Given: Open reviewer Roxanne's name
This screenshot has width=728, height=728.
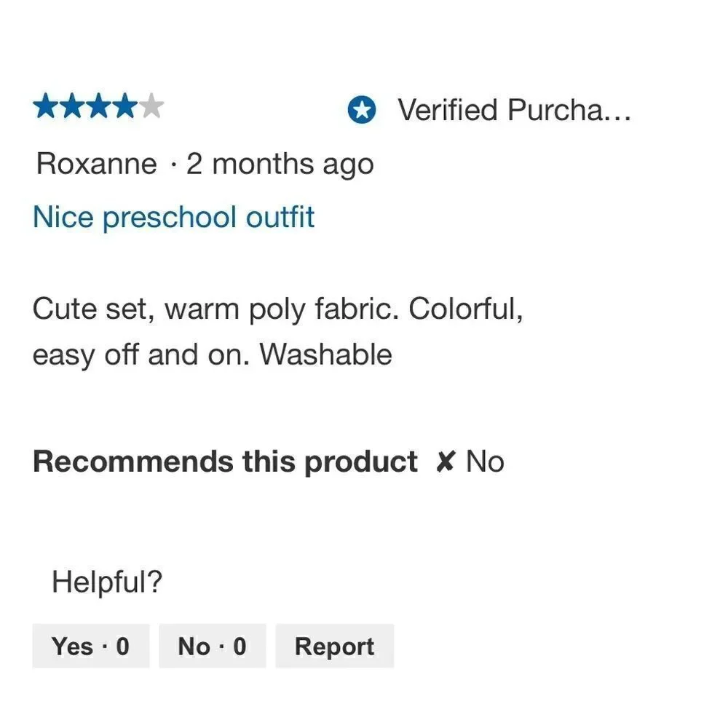Looking at the screenshot, I should pos(97,164).
